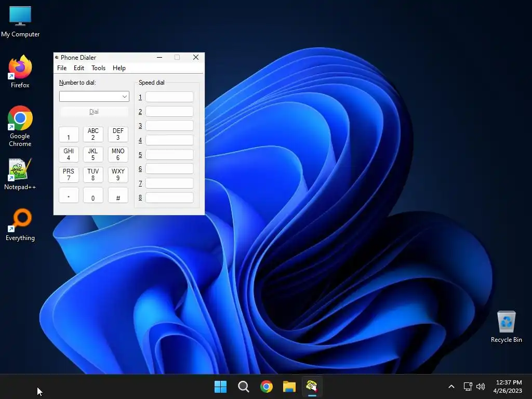Tap keypad button GHI 4
This screenshot has width=532, height=399.
click(69, 154)
